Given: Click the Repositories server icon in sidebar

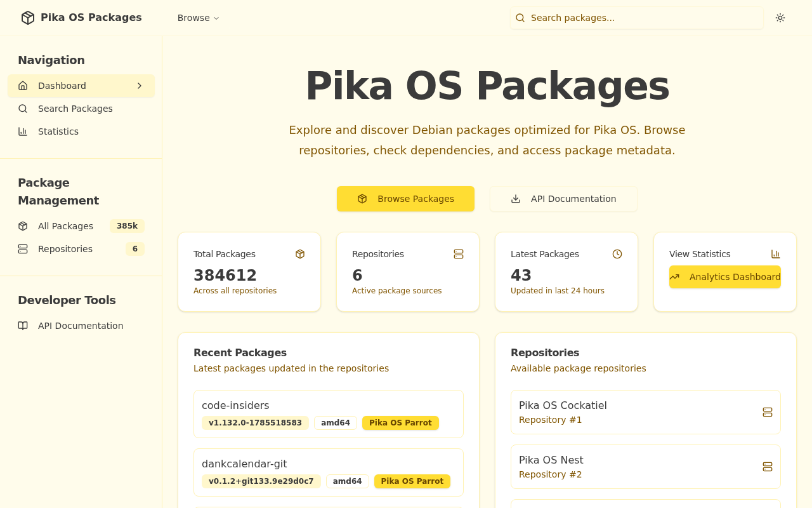Looking at the screenshot, I should (x=23, y=249).
